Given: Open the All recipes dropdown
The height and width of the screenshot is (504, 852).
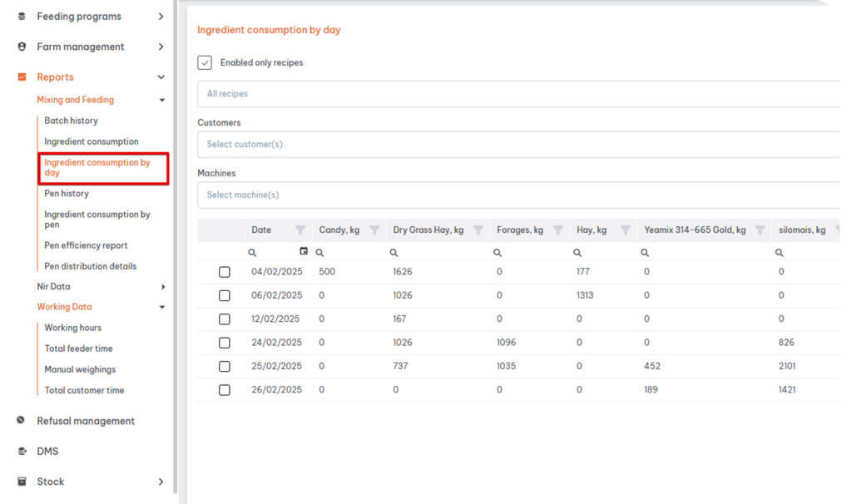Looking at the screenshot, I should [x=518, y=94].
